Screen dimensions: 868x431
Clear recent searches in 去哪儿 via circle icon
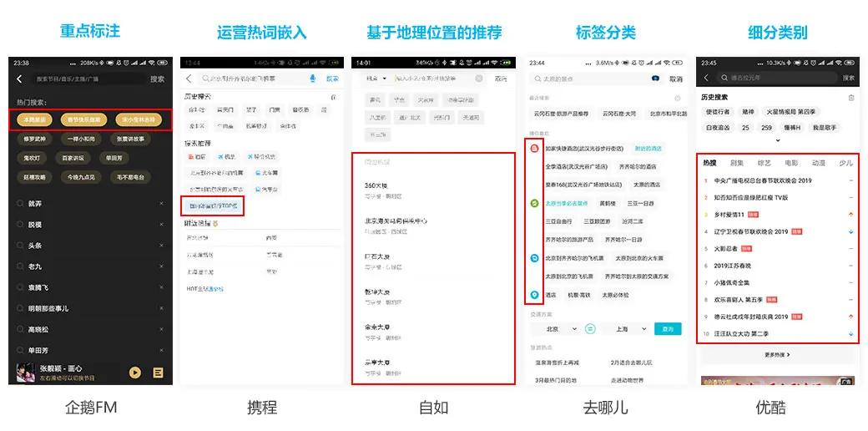click(677, 98)
